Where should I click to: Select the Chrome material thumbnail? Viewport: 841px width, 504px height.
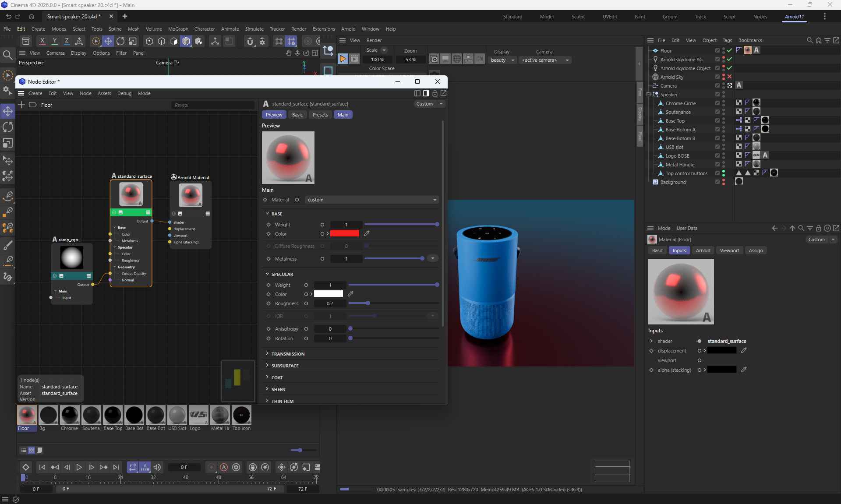(x=69, y=415)
